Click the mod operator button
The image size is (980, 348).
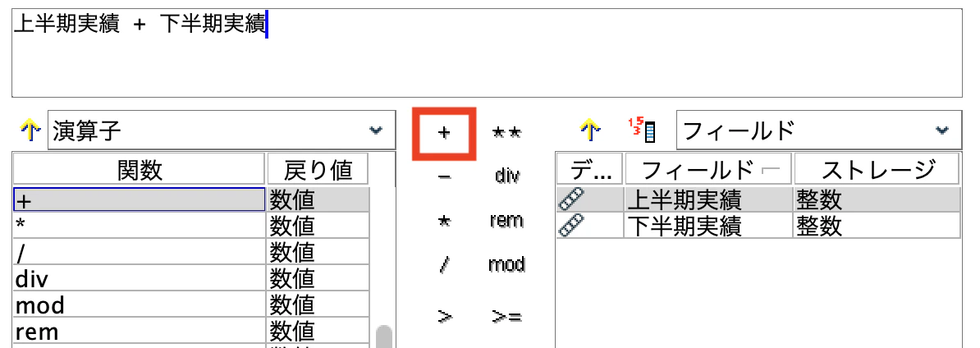point(507,266)
